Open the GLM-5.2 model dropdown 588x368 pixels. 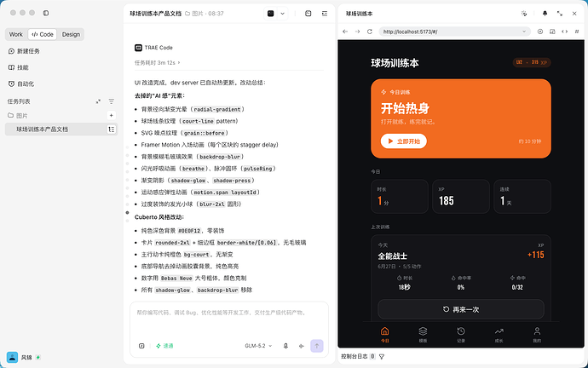(258, 346)
